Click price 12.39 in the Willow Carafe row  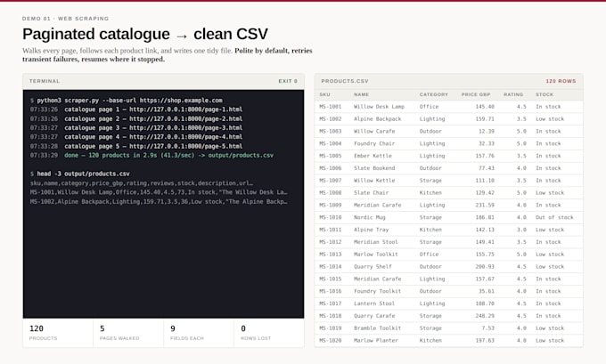(487, 131)
